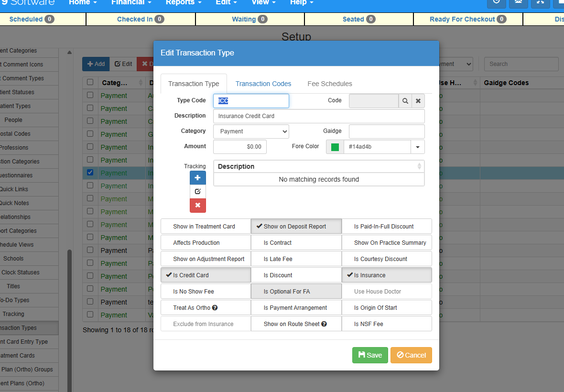The width and height of the screenshot is (564, 392).
Task: Open the Ready For Checkout status tab
Action: pos(468,19)
